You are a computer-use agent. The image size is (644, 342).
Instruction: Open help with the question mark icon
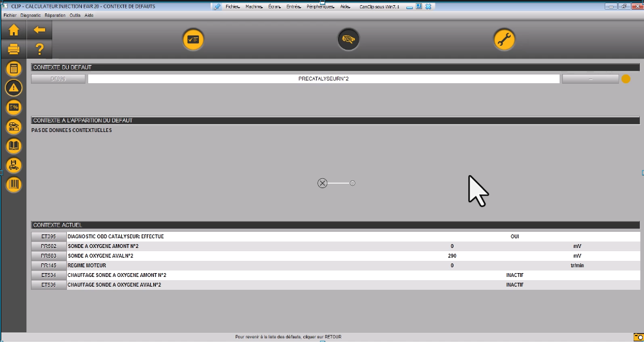[x=39, y=48]
